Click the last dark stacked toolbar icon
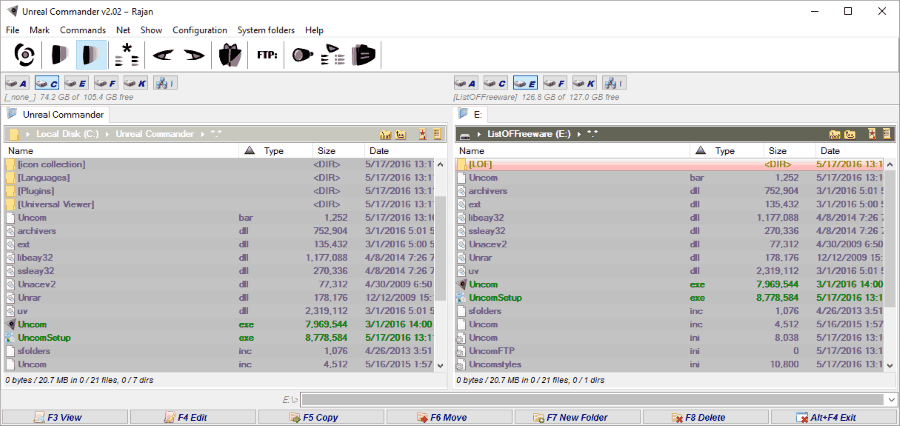 pyautogui.click(x=363, y=55)
